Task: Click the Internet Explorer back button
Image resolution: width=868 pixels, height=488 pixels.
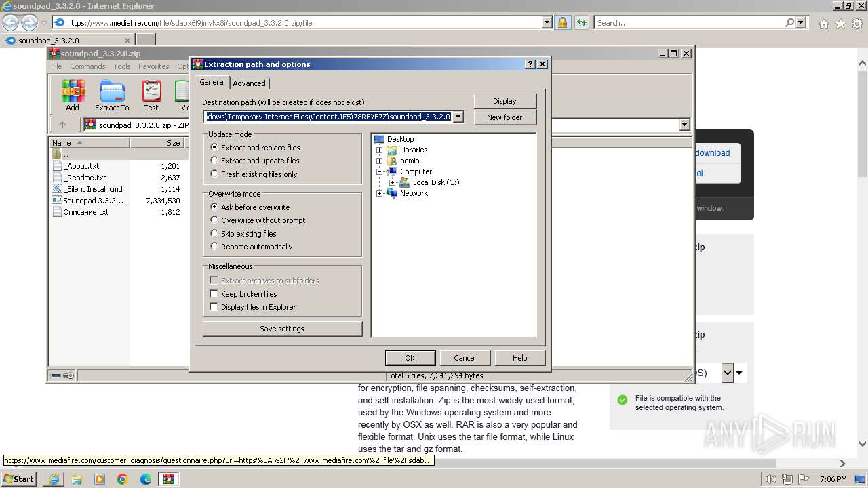Action: click(10, 22)
